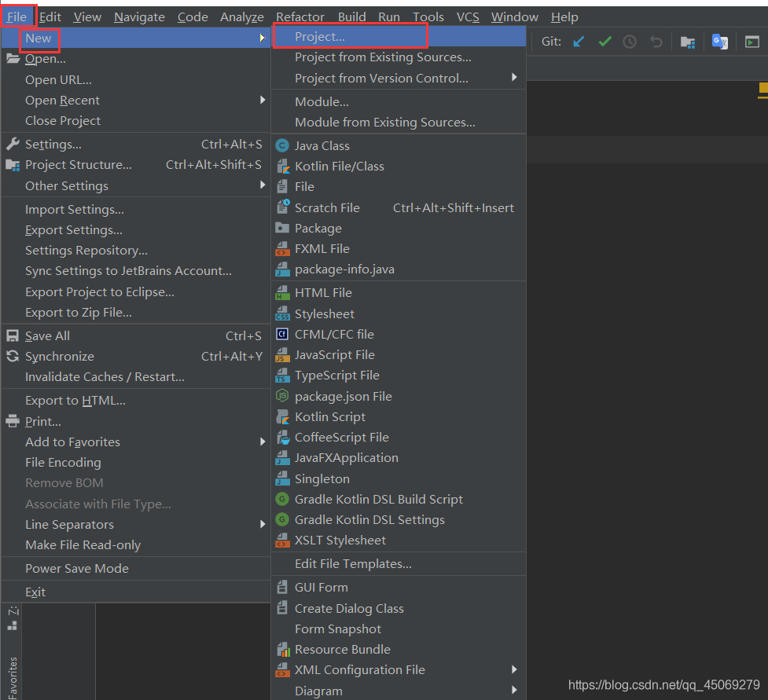768x700 pixels.
Task: Select Project... to create new project
Action: tap(319, 37)
